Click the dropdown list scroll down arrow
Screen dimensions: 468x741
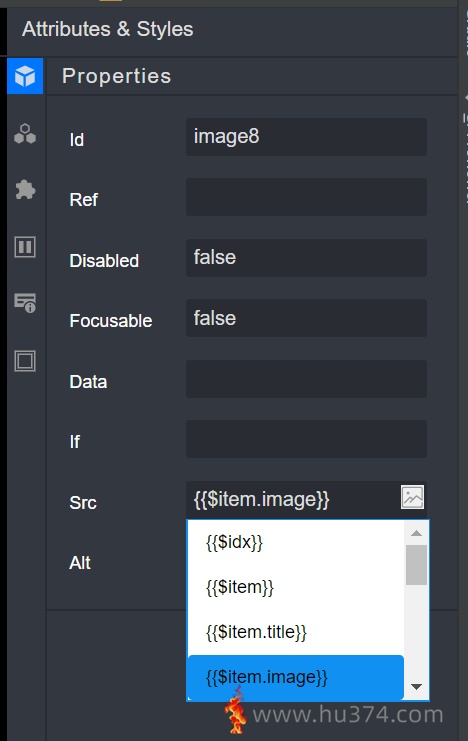[416, 687]
